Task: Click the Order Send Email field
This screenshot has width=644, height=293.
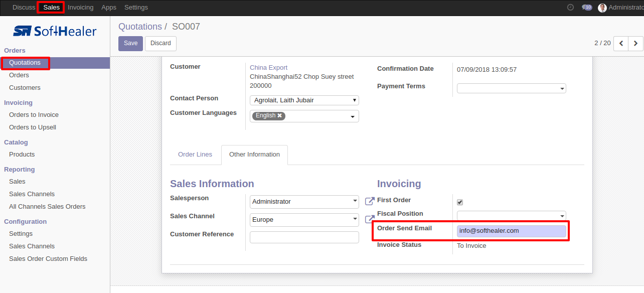Action: [511, 231]
